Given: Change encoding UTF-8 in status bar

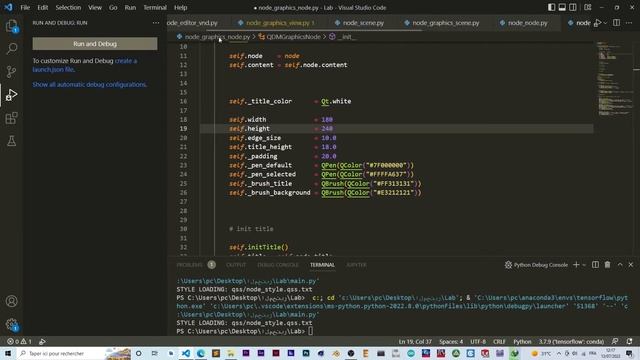Looking at the screenshot, I should coord(478,341).
